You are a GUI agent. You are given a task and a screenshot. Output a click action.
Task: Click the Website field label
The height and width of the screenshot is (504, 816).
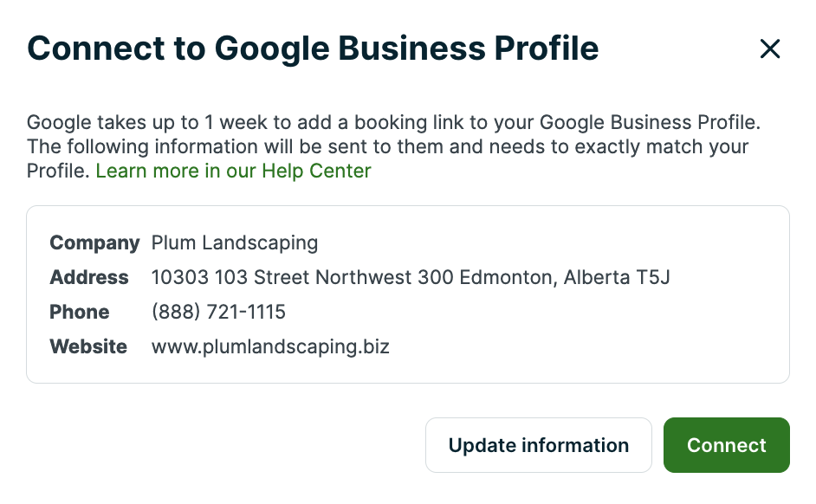click(x=88, y=347)
